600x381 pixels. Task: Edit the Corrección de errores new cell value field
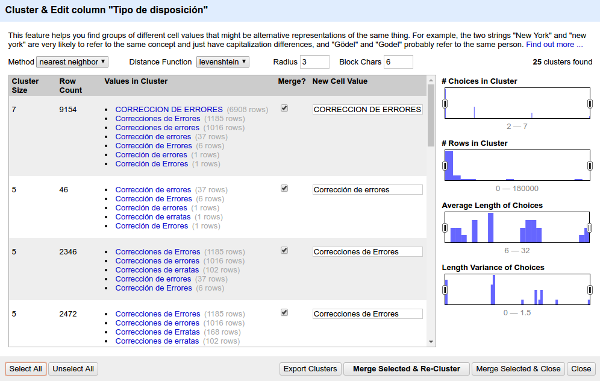[x=367, y=190]
